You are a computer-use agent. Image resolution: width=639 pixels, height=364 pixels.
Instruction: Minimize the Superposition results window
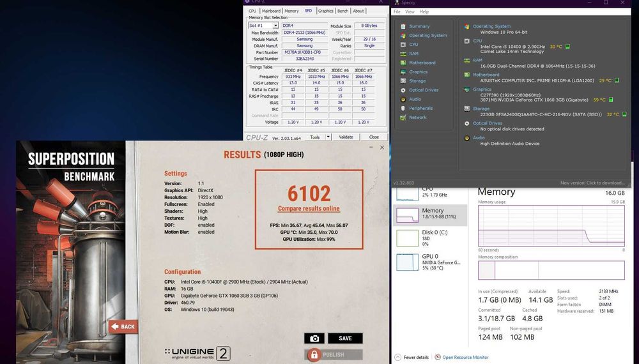pos(371,147)
